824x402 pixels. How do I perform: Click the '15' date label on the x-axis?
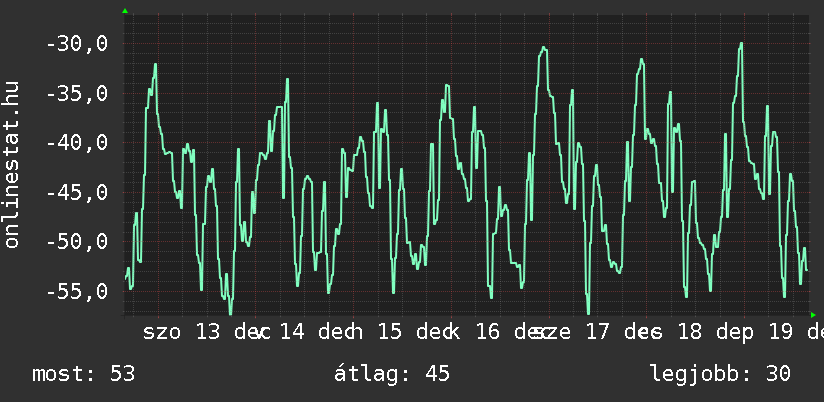(x=390, y=332)
